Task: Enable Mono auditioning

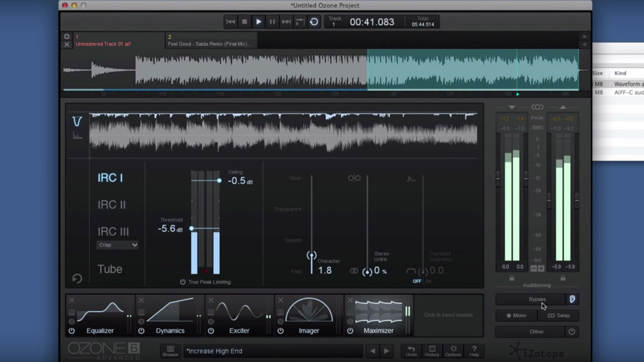Action: 516,316
